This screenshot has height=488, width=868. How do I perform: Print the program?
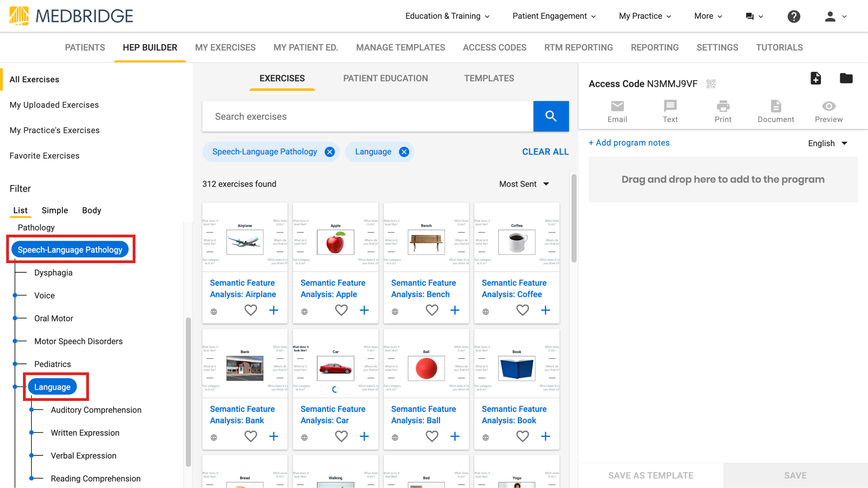723,111
